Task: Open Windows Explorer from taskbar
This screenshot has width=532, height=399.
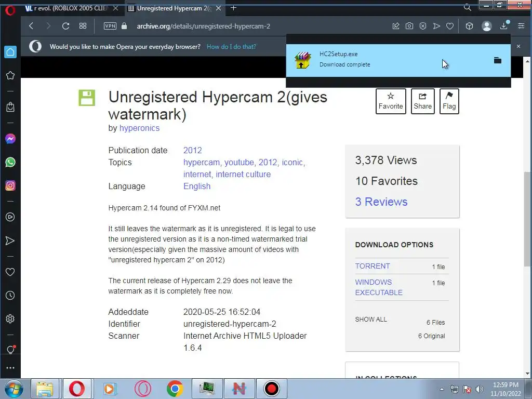Action: coord(45,389)
